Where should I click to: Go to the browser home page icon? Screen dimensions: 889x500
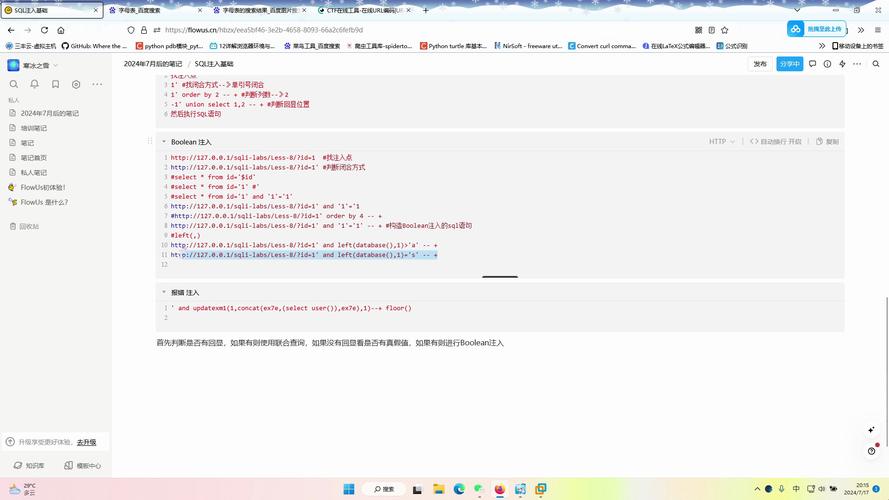(x=61, y=30)
